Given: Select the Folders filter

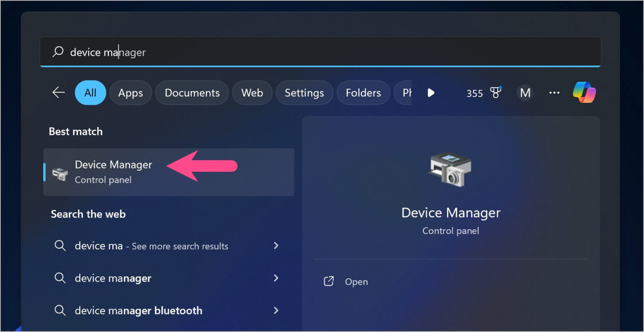Looking at the screenshot, I should [363, 93].
